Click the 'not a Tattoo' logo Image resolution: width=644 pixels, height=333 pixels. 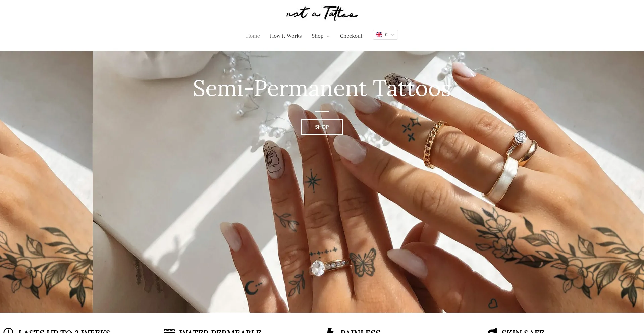point(322,13)
